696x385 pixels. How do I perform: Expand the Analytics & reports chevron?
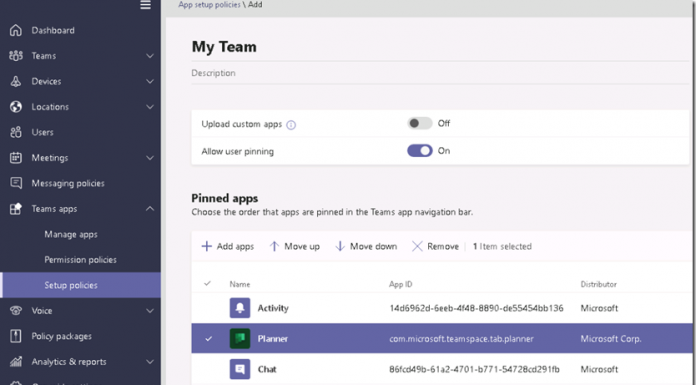point(150,361)
